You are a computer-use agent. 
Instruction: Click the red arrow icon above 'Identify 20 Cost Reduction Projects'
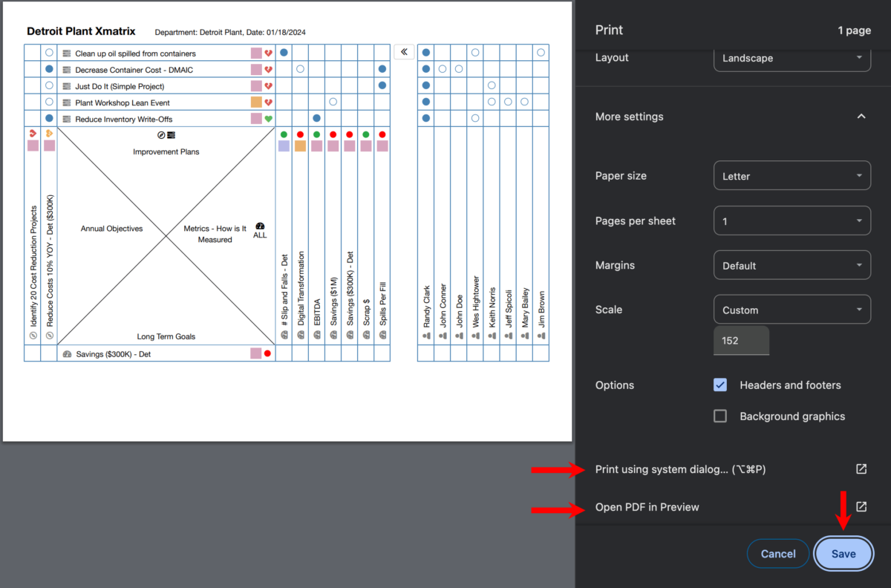click(x=33, y=134)
